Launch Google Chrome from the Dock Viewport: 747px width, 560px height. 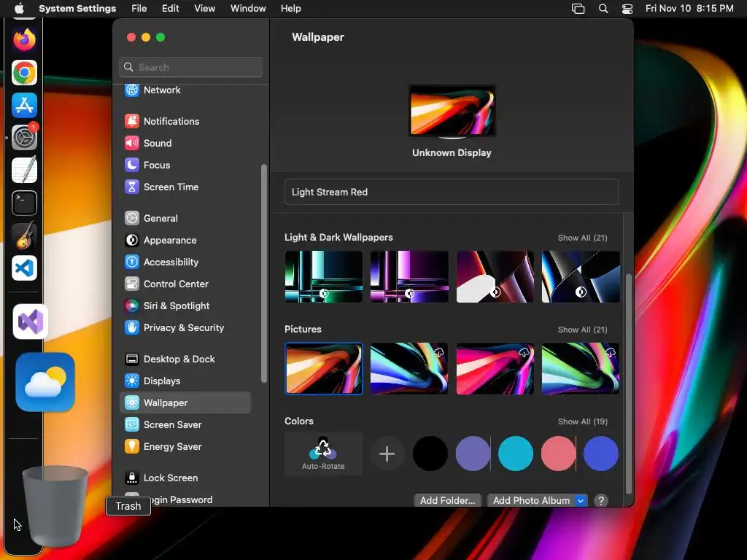24,73
